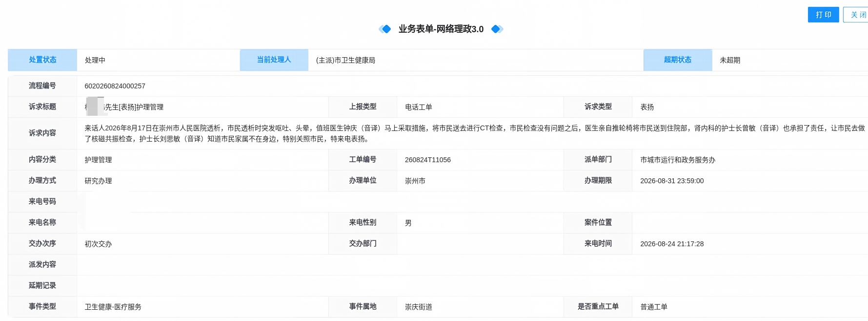
Task: Click the 案件位置 label
Action: [x=598, y=222]
